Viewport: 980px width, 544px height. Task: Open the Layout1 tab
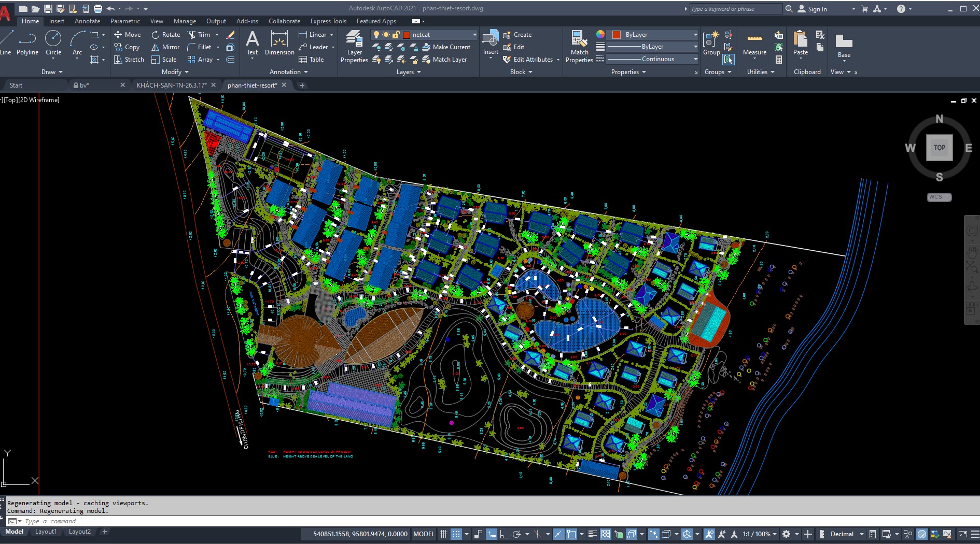46,532
